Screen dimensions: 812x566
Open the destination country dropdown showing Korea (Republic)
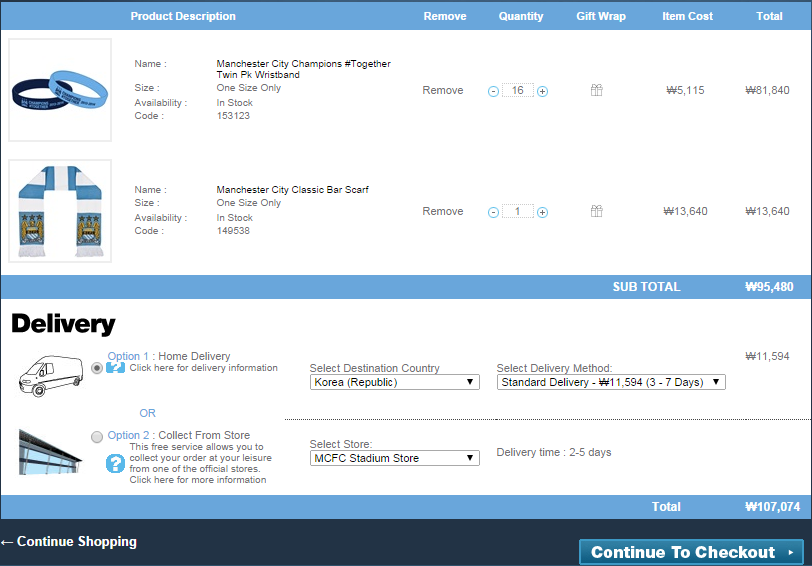click(x=395, y=382)
